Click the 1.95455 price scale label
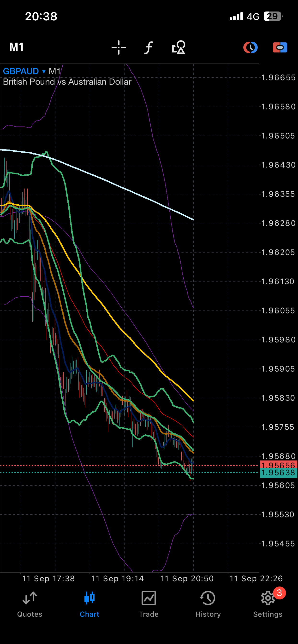298x644 pixels. point(278,544)
